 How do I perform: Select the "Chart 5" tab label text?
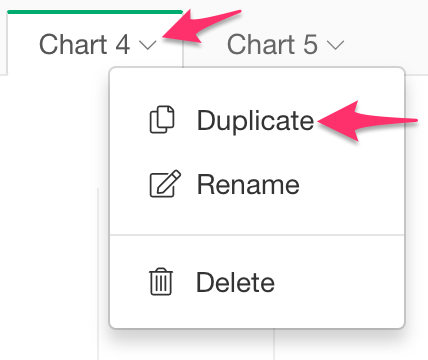click(272, 44)
